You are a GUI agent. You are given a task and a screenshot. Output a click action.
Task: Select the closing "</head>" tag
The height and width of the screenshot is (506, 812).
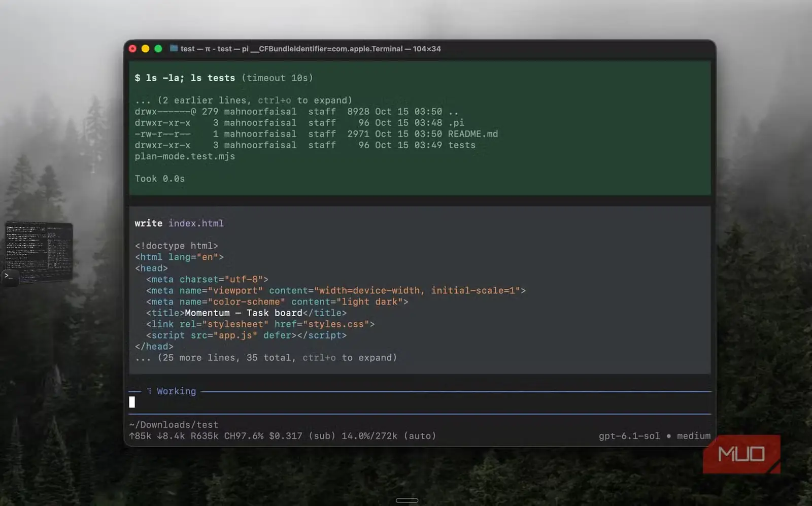click(154, 346)
